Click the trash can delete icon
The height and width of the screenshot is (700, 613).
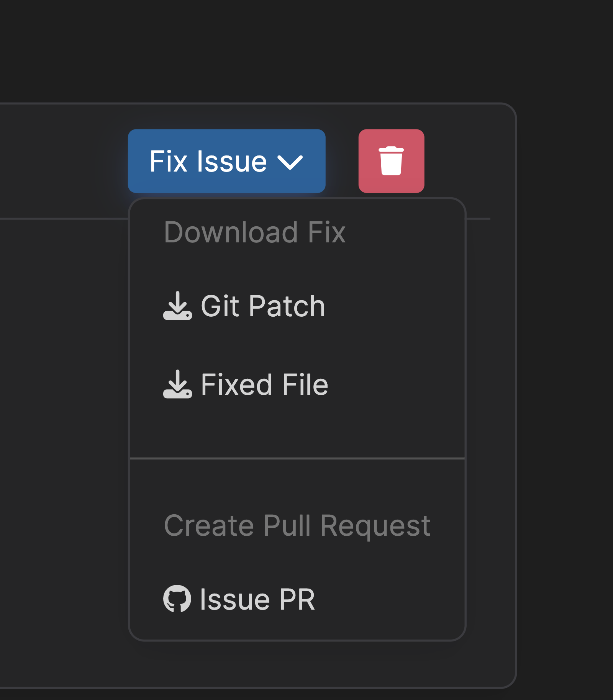pos(391,161)
